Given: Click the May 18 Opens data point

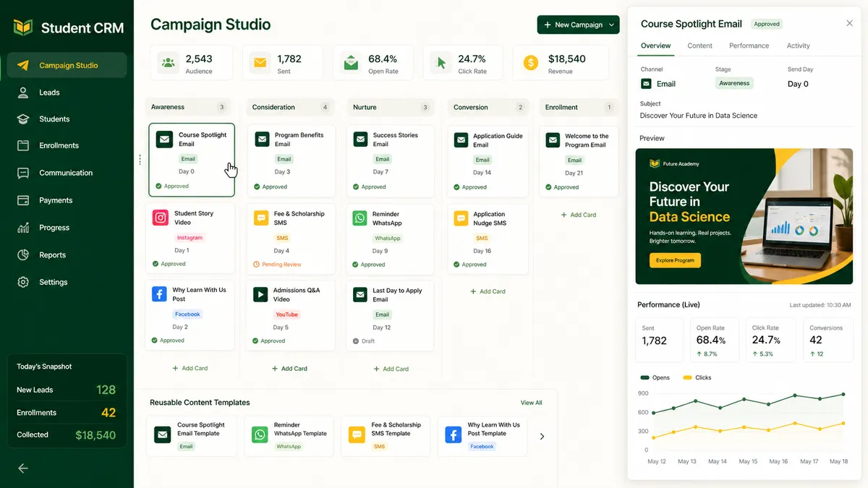Looking at the screenshot, I should pyautogui.click(x=843, y=395).
